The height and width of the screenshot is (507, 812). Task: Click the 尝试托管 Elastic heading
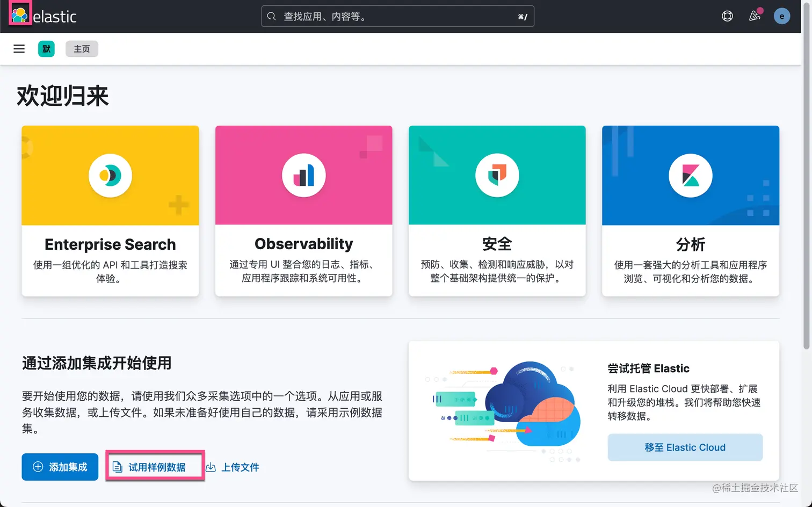point(648,368)
